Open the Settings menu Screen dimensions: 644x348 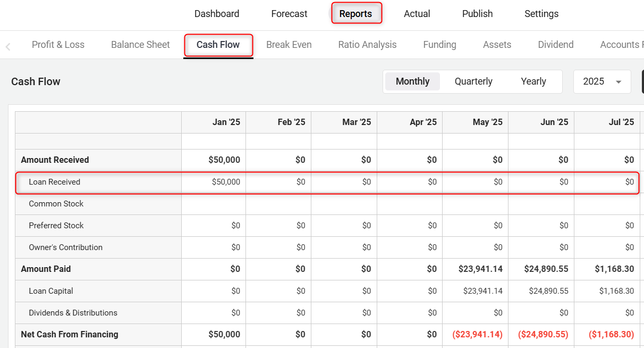tap(541, 14)
